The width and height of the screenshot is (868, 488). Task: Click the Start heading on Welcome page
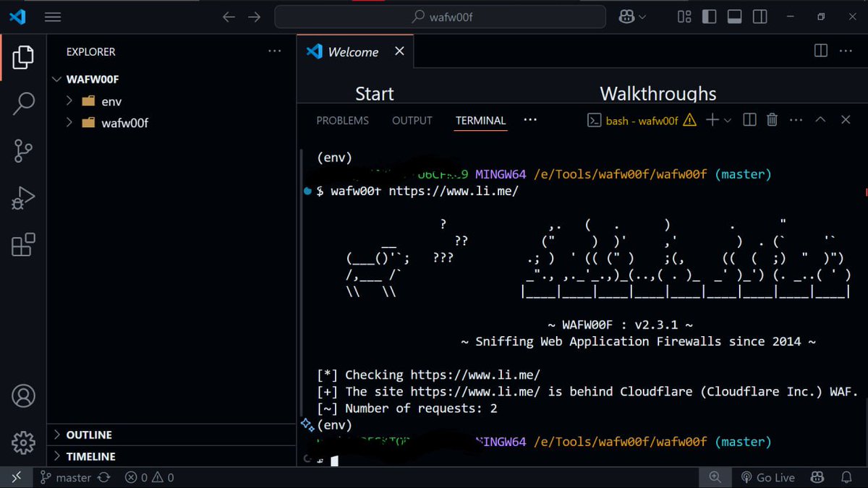click(x=375, y=94)
